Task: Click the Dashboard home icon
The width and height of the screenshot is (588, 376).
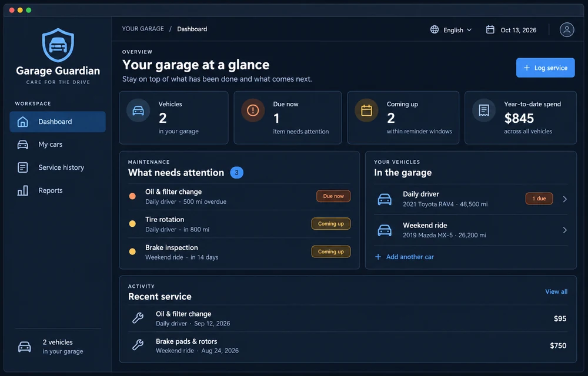Action: click(23, 122)
